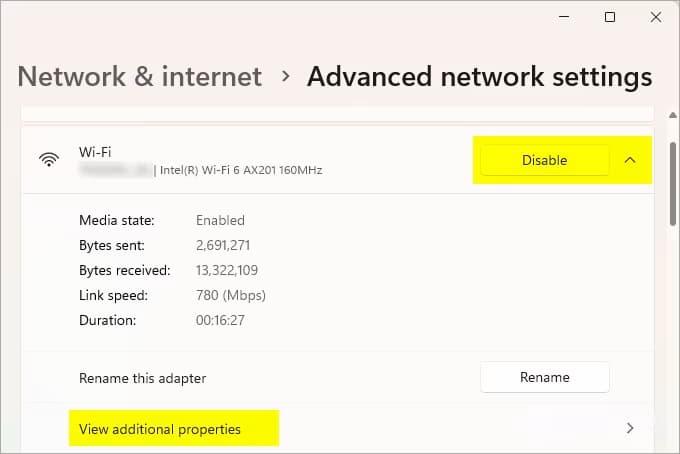This screenshot has width=680, height=454.
Task: Click the Wi-Fi signal icon
Action: 49,160
